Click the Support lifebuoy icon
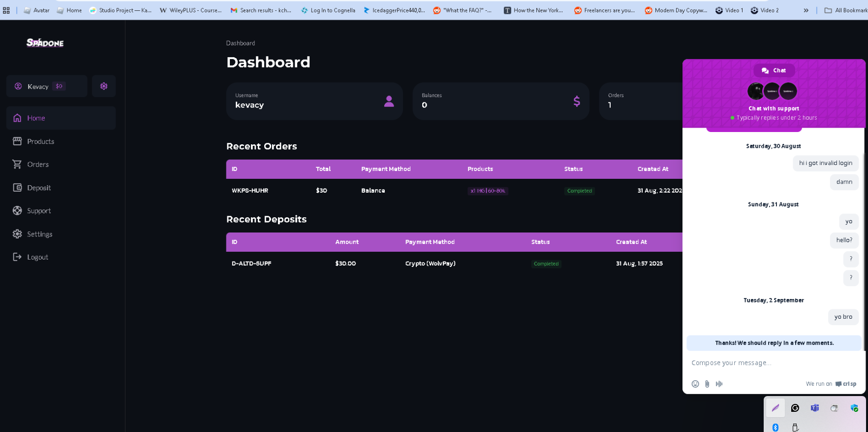 [x=17, y=210]
